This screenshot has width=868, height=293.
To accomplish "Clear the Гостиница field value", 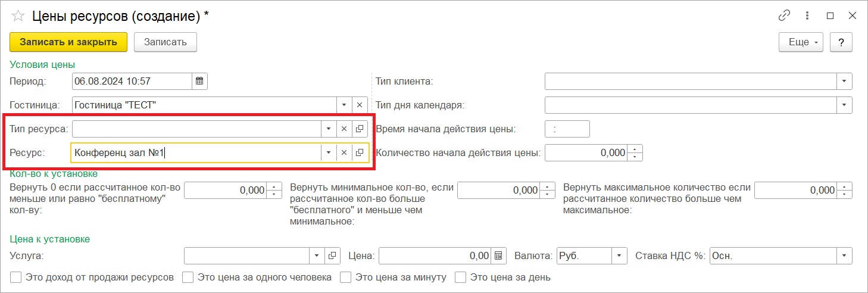I will pos(360,105).
